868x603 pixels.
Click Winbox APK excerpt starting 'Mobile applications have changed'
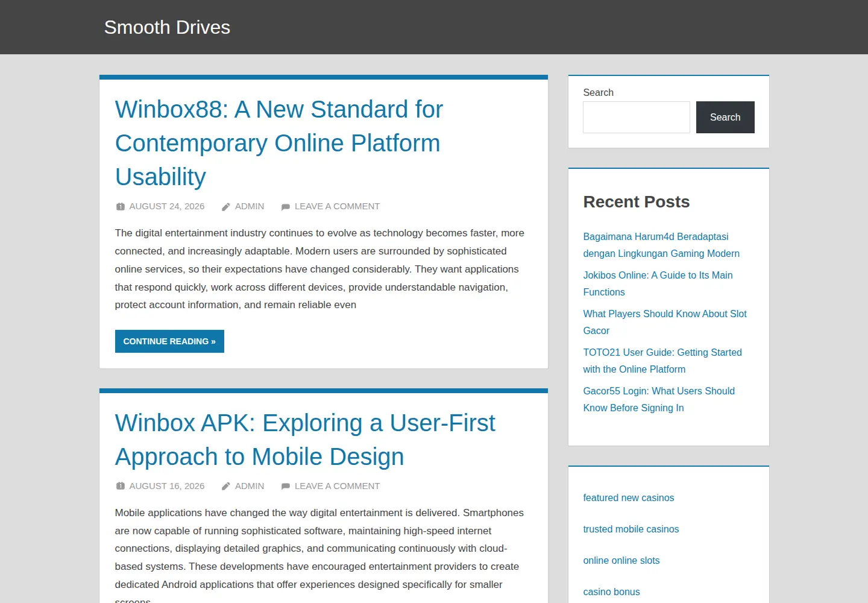point(319,555)
